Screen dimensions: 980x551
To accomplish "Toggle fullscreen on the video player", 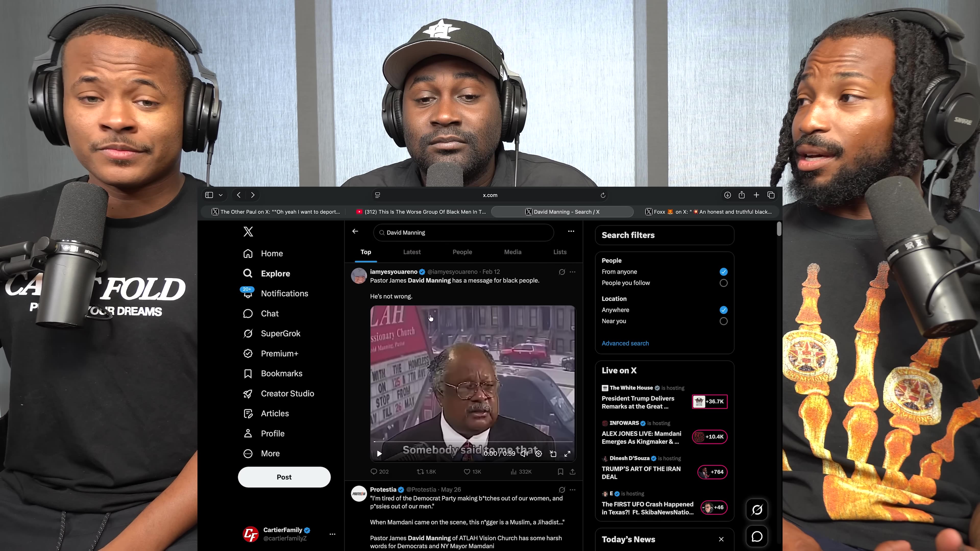I will (x=567, y=454).
